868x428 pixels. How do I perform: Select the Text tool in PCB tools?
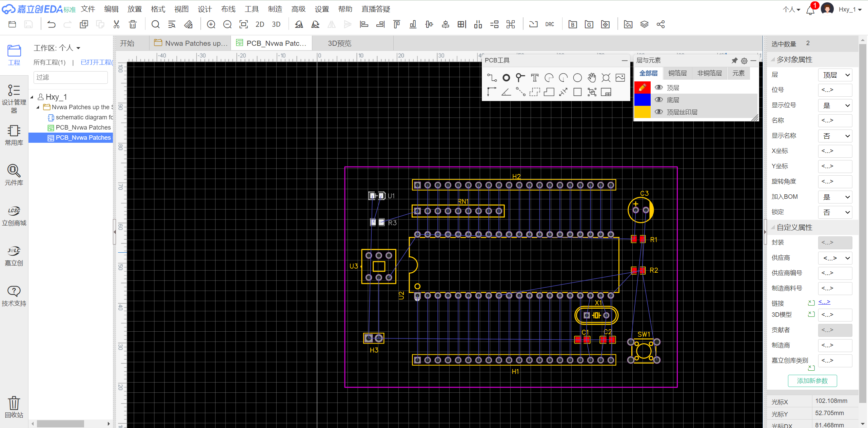click(535, 78)
